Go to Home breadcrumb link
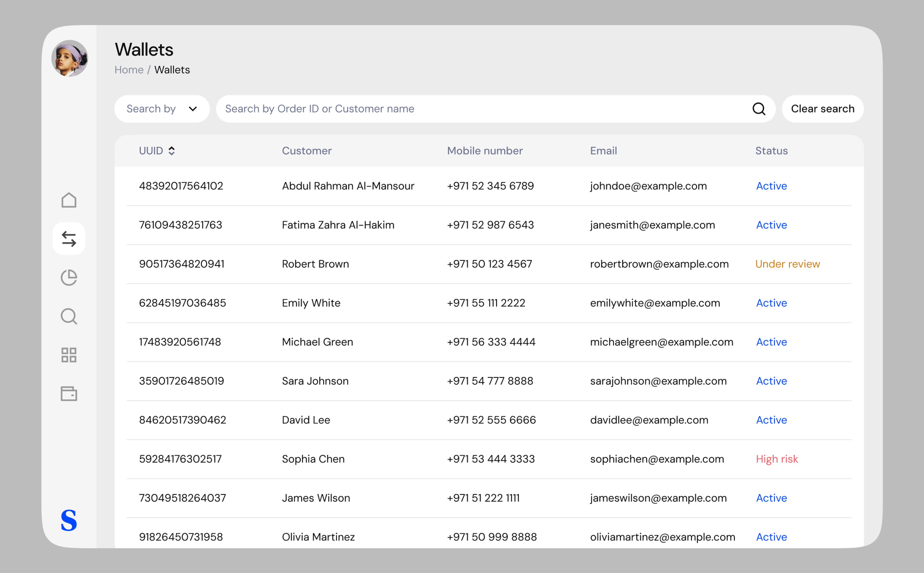Screen dimensions: 924x573 [x=129, y=70]
